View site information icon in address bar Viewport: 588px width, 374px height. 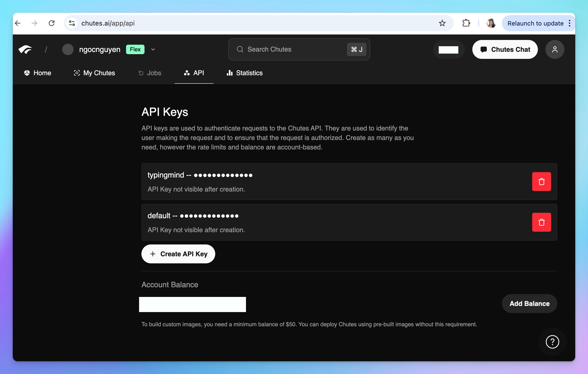point(72,23)
